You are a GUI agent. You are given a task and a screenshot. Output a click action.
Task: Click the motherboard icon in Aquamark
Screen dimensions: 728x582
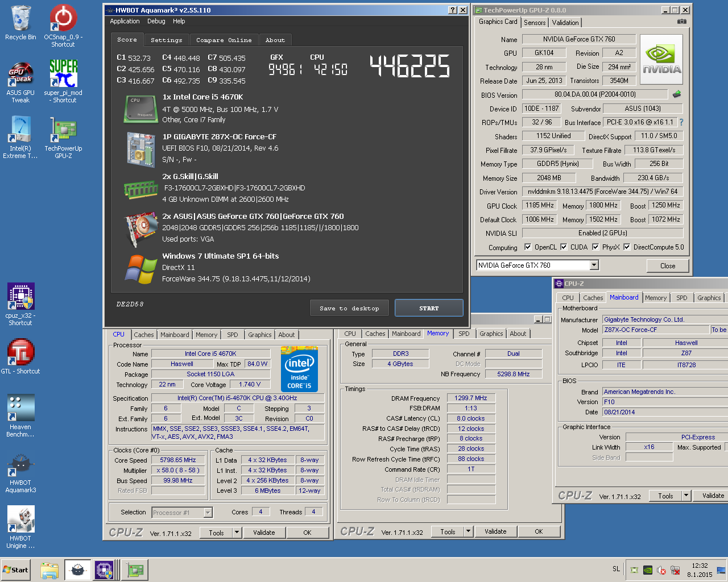click(141, 149)
